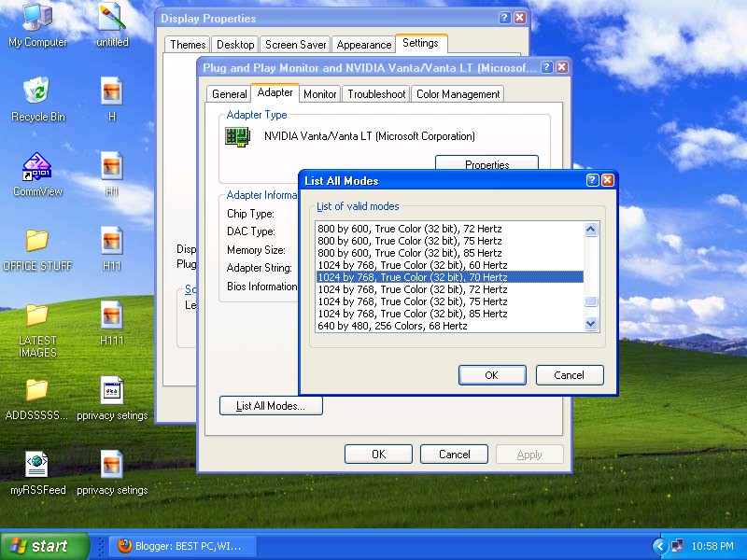Click scroll down arrow in modes list
This screenshot has width=747, height=560.
(591, 324)
